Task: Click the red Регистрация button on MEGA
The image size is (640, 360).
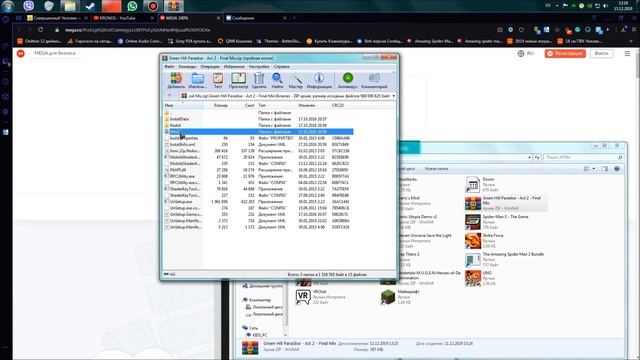Action: 565,53
